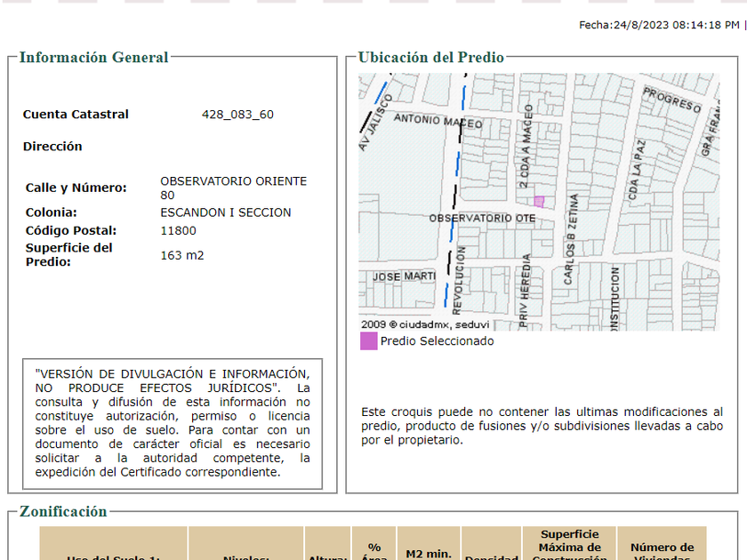747x560 pixels.
Task: Click the ANTONIO MACEO street label on map
Action: coord(438,121)
